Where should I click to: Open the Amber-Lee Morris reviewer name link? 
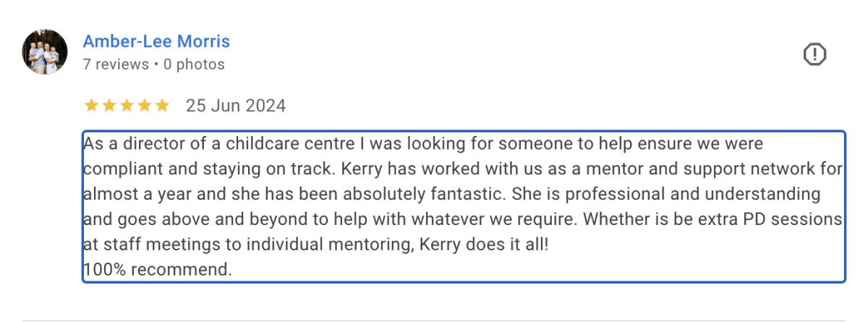click(156, 41)
